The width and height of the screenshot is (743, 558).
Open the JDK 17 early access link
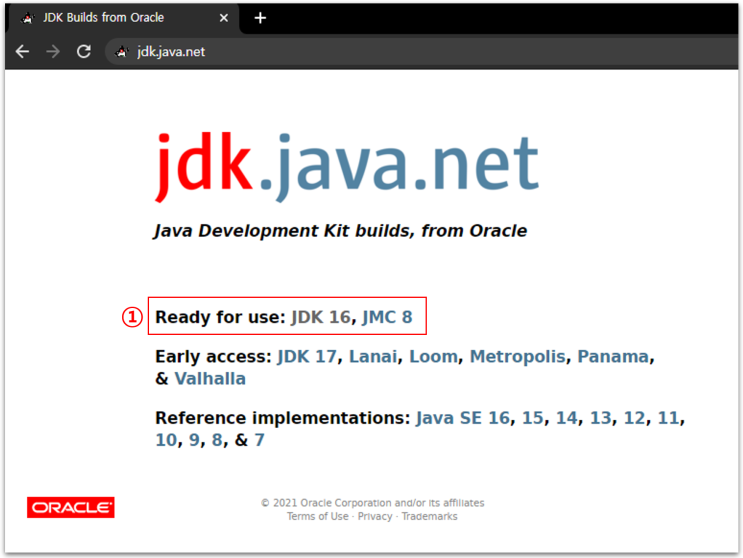307,356
